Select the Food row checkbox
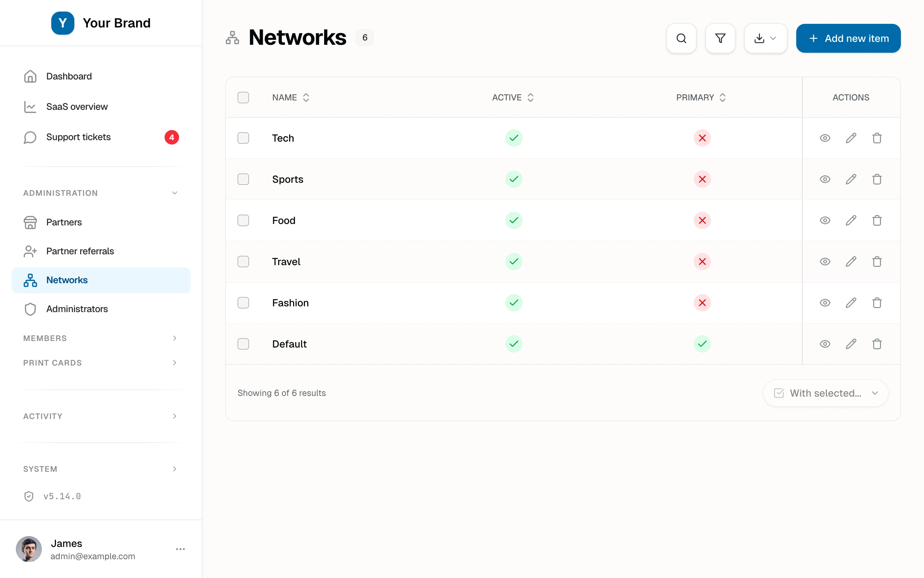The width and height of the screenshot is (924, 578). click(x=243, y=221)
